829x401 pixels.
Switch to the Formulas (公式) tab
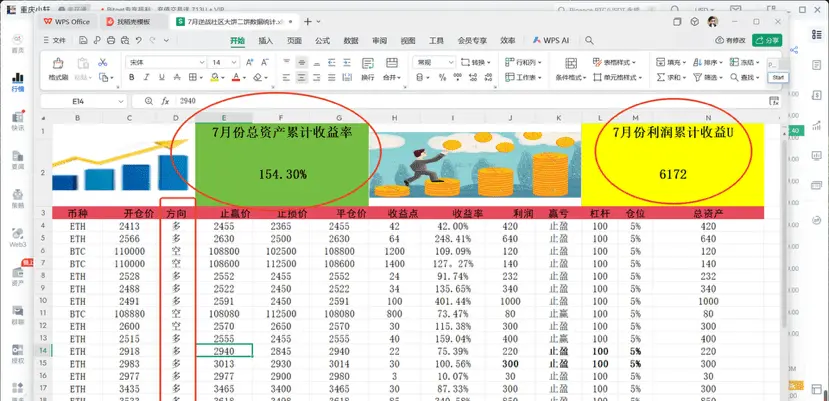(x=323, y=41)
